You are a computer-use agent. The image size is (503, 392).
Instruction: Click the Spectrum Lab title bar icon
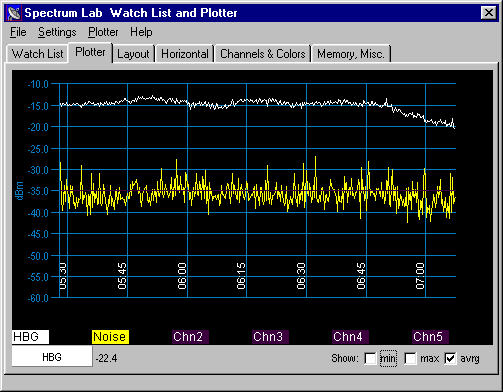pos(14,13)
